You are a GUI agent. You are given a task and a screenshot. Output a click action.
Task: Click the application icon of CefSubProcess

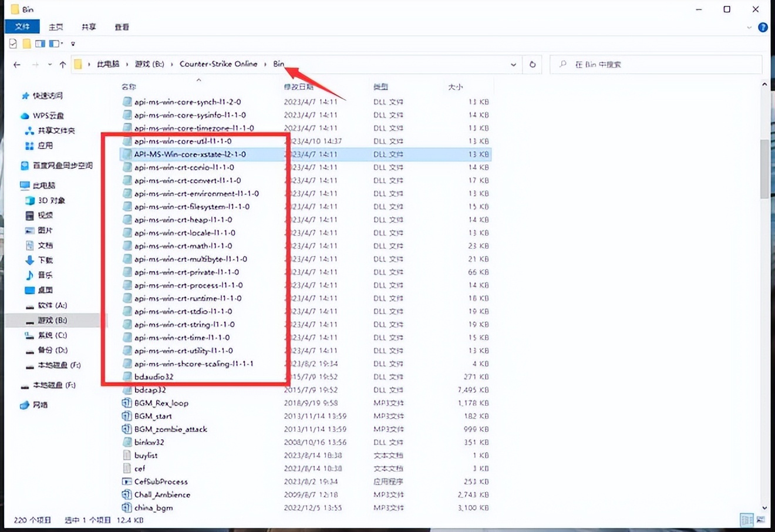(127, 482)
